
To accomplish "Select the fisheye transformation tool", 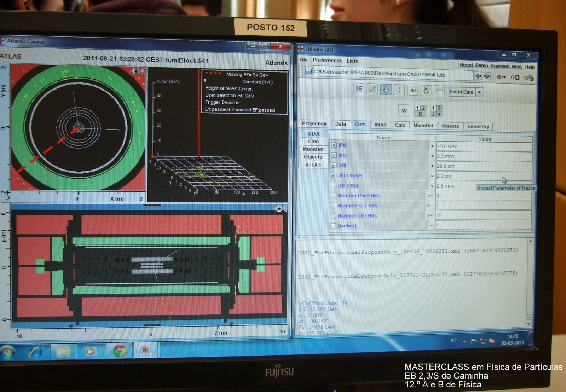I will [x=413, y=91].
